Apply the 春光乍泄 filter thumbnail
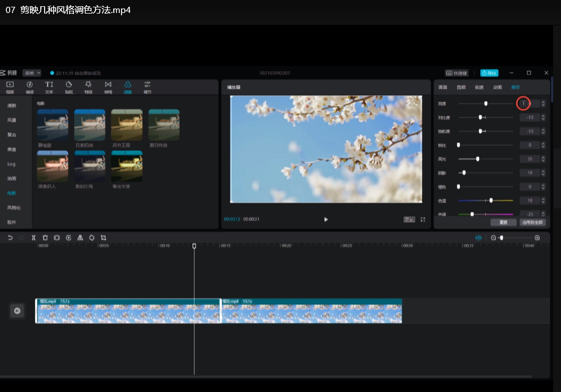This screenshot has width=561, height=392. pos(127,166)
